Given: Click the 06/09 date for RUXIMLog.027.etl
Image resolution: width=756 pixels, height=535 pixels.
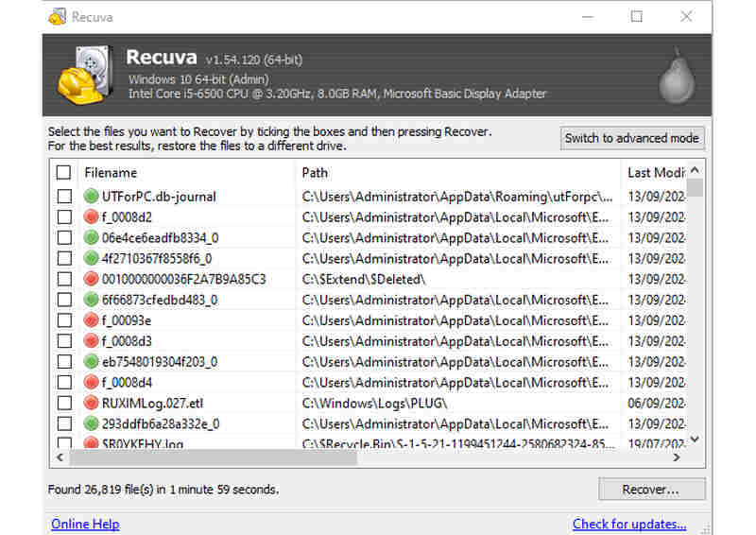Looking at the screenshot, I should [x=656, y=404].
